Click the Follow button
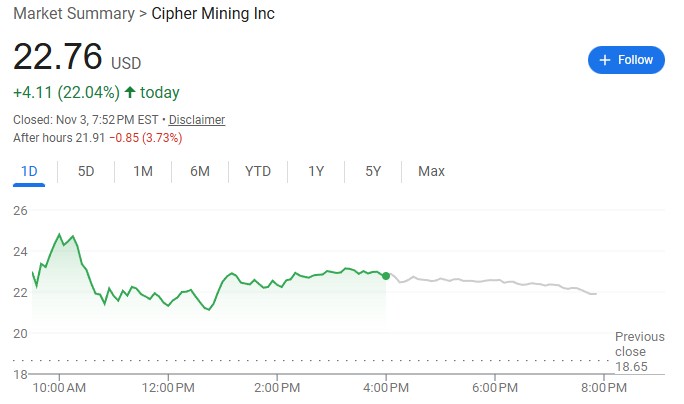 pos(626,60)
